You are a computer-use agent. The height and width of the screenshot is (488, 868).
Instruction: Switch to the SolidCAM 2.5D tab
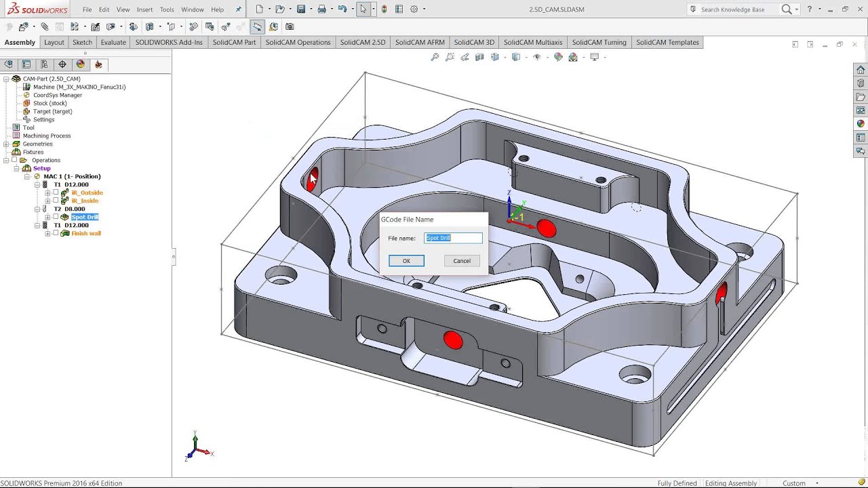point(363,42)
